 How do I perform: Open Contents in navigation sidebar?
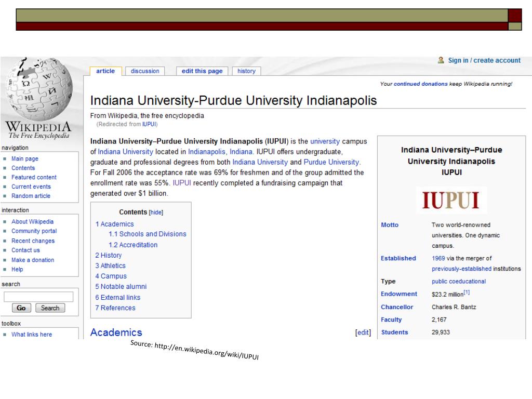click(x=23, y=168)
